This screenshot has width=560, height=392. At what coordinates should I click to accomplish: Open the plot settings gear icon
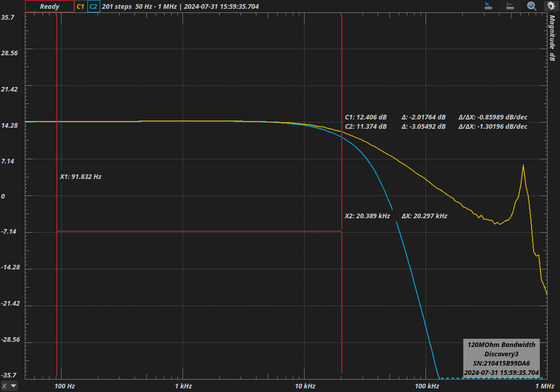point(551,6)
